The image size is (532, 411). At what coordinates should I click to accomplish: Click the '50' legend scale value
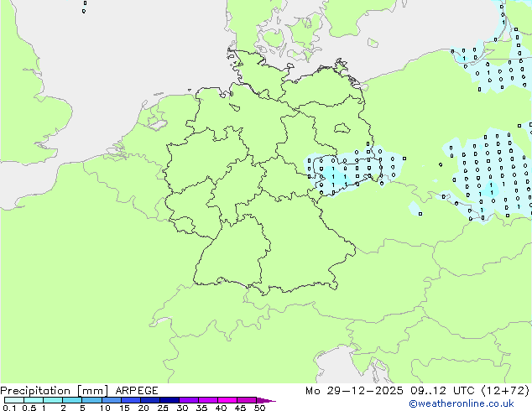(x=259, y=408)
